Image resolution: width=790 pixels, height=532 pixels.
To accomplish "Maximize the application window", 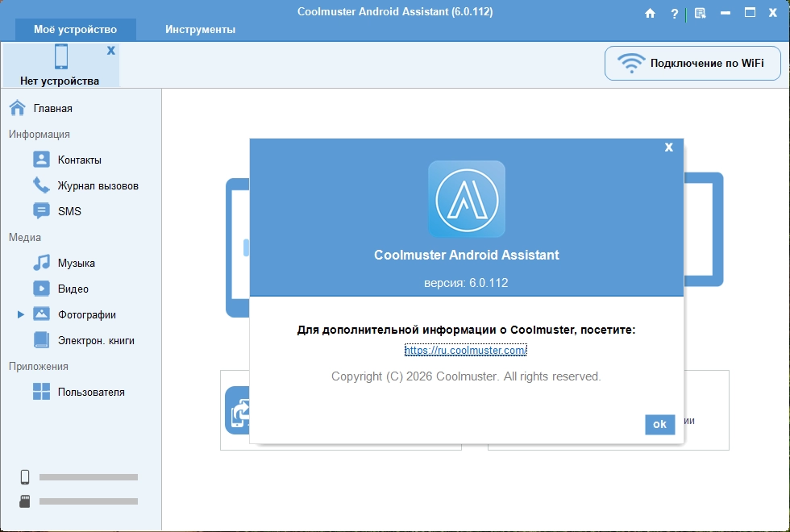I will [x=750, y=13].
